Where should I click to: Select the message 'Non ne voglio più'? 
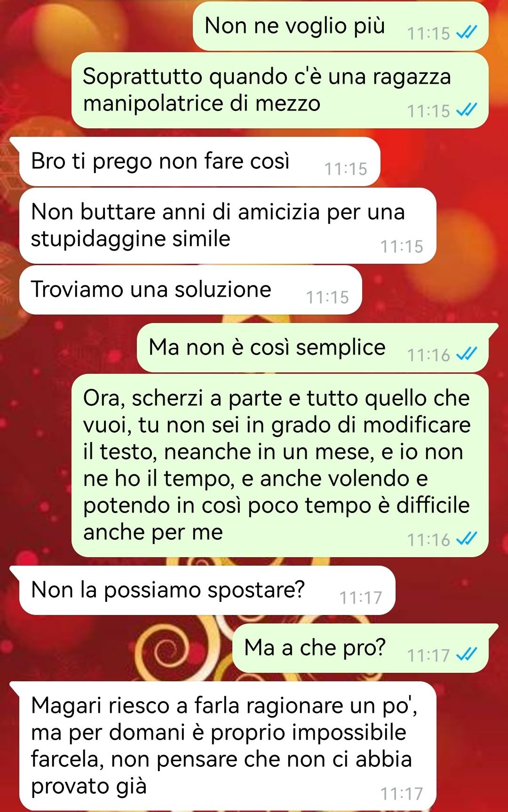[x=341, y=26]
